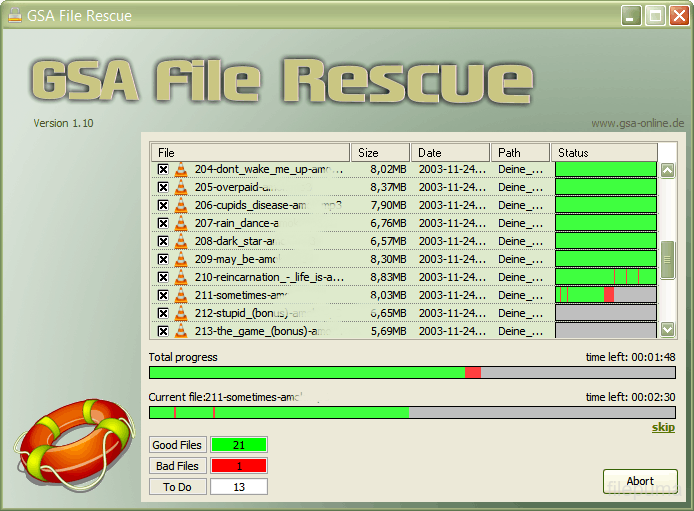Click VLC icon of 213-the_game_(bonus) file
This screenshot has width=694, height=511.
[181, 331]
